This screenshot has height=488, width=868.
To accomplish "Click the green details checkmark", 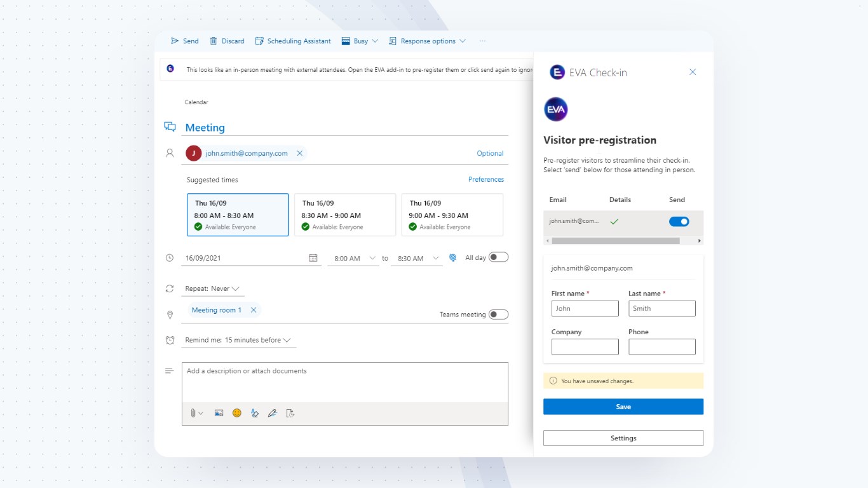I will (614, 222).
